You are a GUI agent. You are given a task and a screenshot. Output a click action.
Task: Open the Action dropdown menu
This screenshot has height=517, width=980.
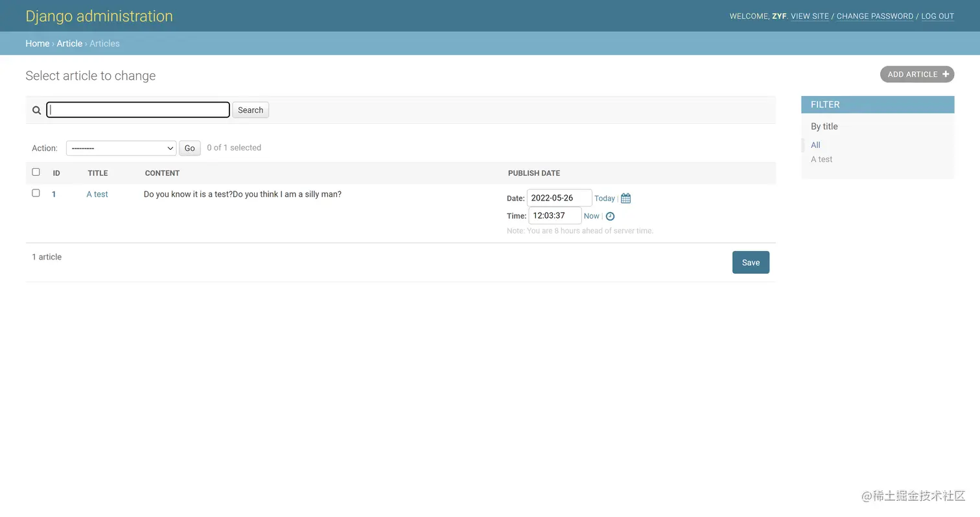click(x=121, y=148)
